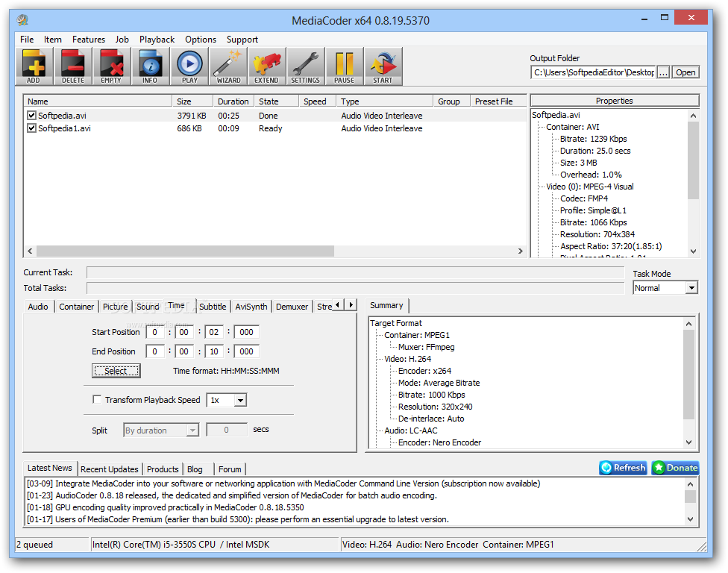
Task: Enable Transform Playback Speed checkbox
Action: pyautogui.click(x=97, y=399)
